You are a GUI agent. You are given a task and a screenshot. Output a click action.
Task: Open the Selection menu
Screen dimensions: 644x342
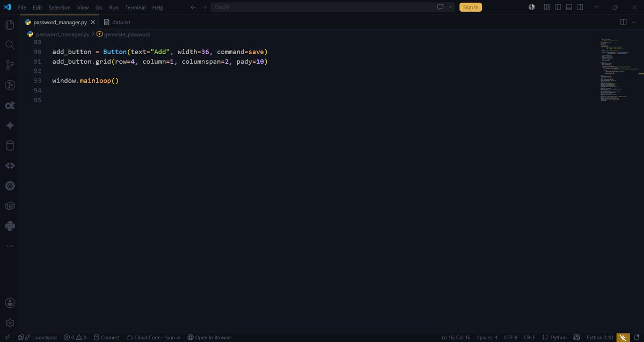60,8
